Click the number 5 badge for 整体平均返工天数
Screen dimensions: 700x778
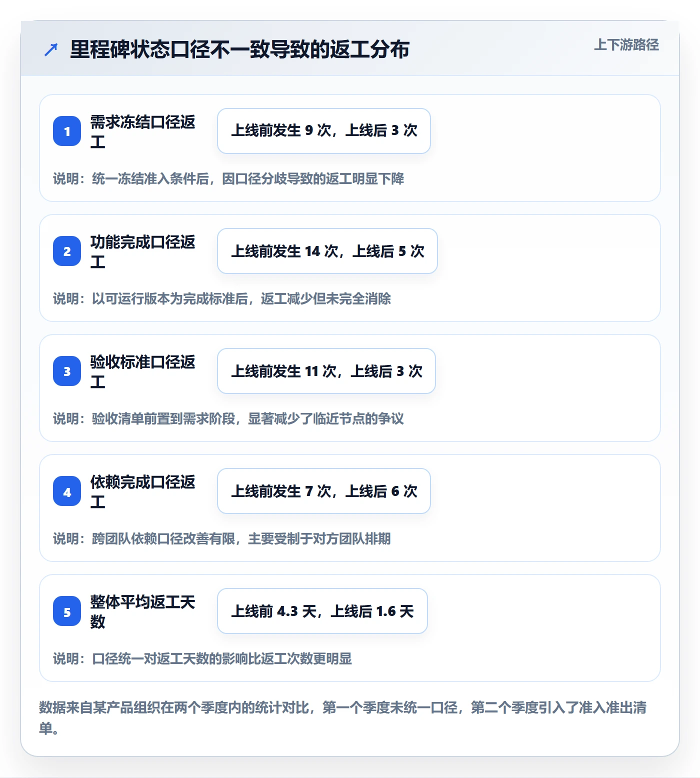[67, 611]
